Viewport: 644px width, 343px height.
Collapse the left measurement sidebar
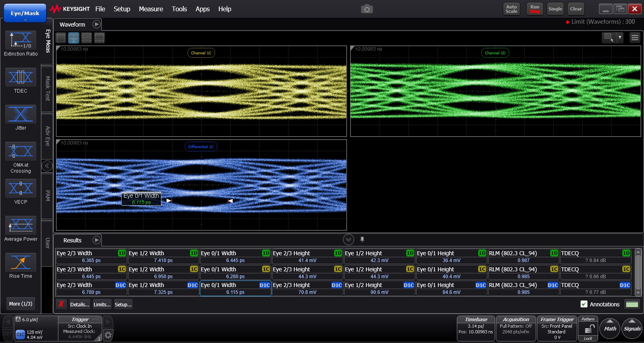click(x=47, y=166)
